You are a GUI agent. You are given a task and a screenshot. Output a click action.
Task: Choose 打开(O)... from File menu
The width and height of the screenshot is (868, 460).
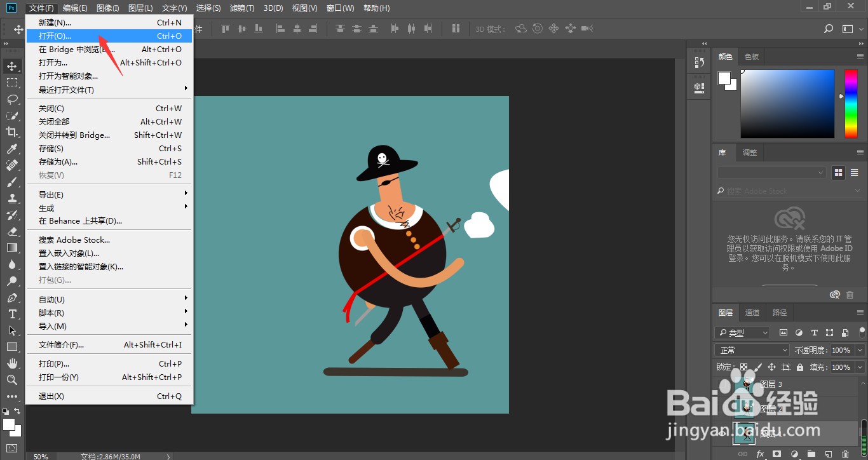(109, 36)
